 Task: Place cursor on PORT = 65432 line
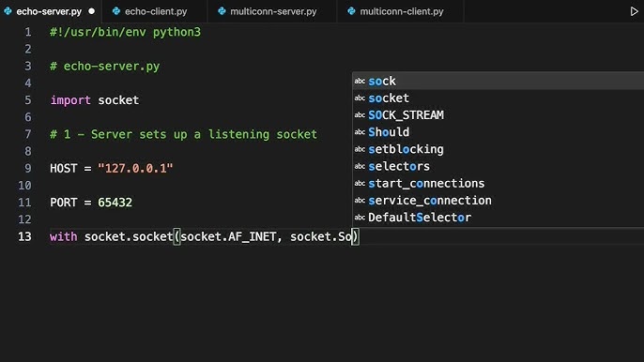pos(91,203)
